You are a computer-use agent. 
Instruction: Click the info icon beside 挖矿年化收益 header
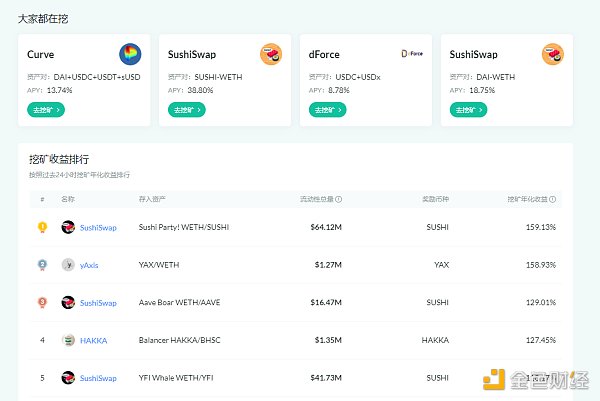tap(552, 199)
